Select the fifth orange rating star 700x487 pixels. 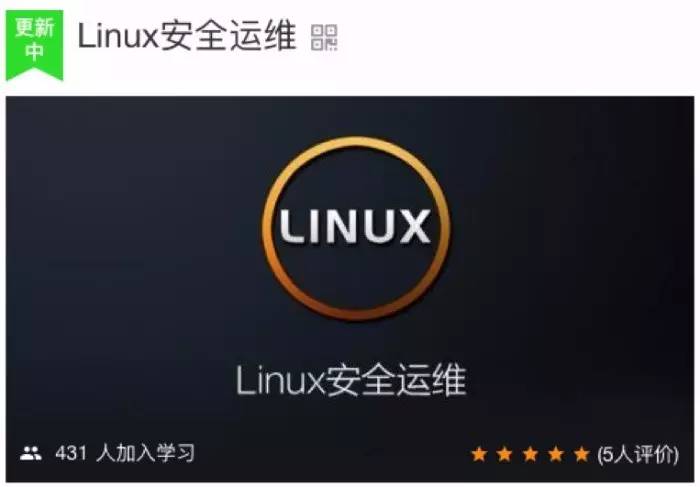[582, 454]
